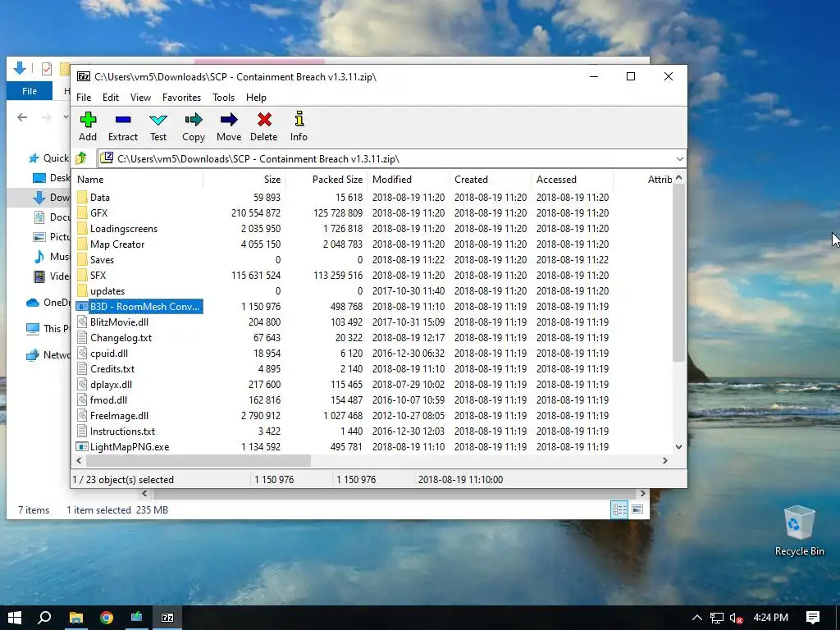The image size is (840, 630).
Task: Click the 7-Zip horizontal scrollbar right arrow
Action: (664, 460)
